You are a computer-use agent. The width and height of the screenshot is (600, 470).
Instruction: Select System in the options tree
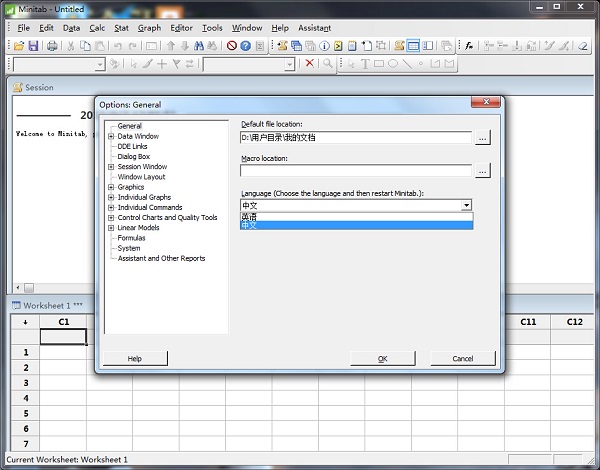129,248
